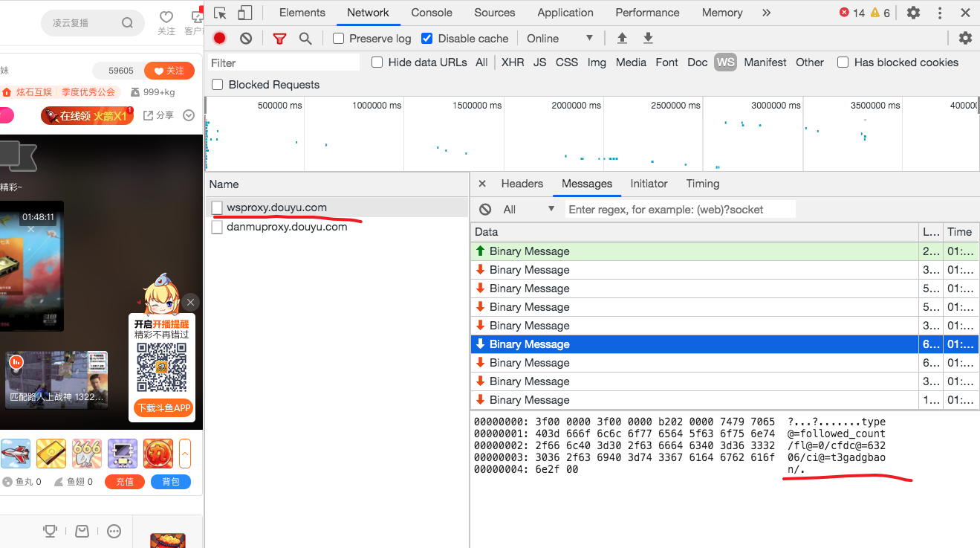Expand the more DevTools tabs chevron
This screenshot has width=980, height=548.
click(766, 13)
